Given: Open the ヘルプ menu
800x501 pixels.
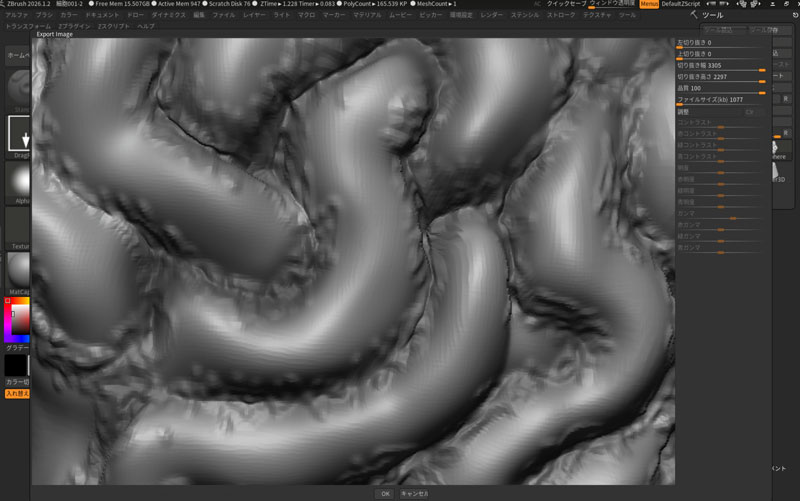Looking at the screenshot, I should pos(145,27).
